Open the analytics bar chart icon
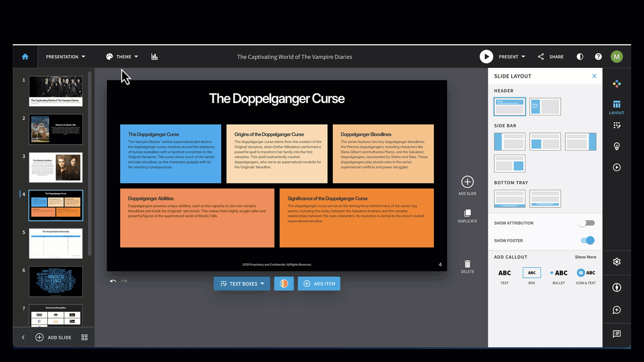The image size is (644, 362). 154,57
